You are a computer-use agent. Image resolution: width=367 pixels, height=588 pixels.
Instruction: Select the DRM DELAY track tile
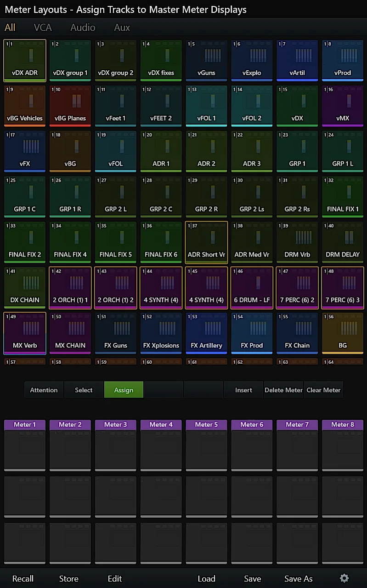[x=343, y=243]
